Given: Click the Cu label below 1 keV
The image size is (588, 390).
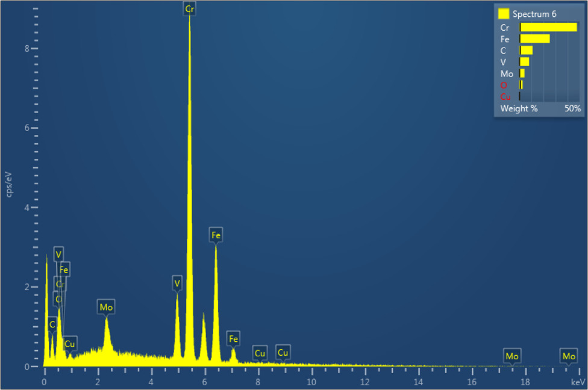Looking at the screenshot, I should point(70,344).
